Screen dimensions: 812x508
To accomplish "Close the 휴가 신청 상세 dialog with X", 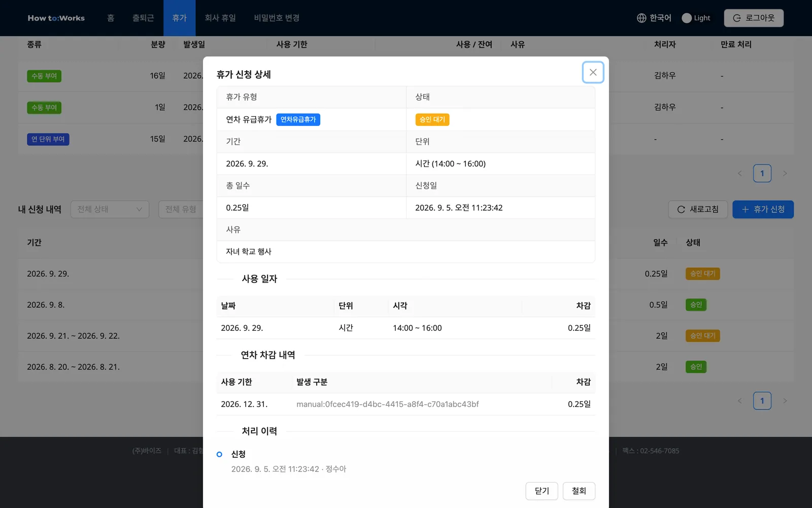I will point(593,72).
